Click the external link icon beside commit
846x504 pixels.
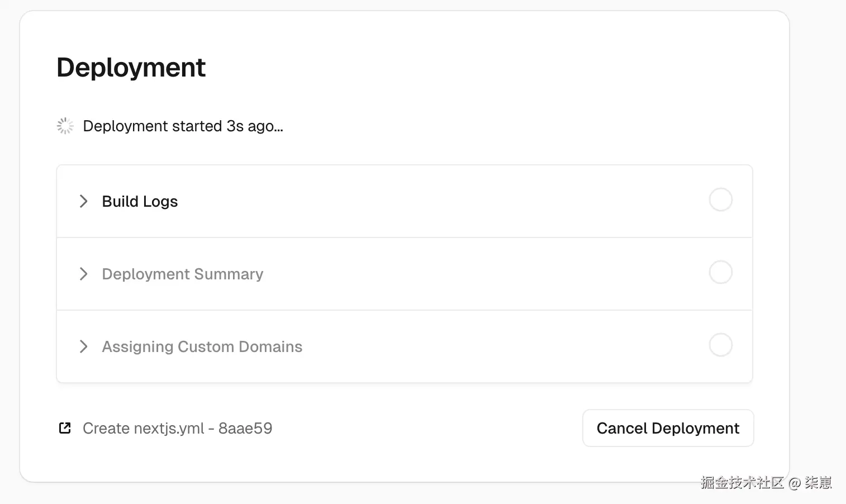click(x=65, y=428)
